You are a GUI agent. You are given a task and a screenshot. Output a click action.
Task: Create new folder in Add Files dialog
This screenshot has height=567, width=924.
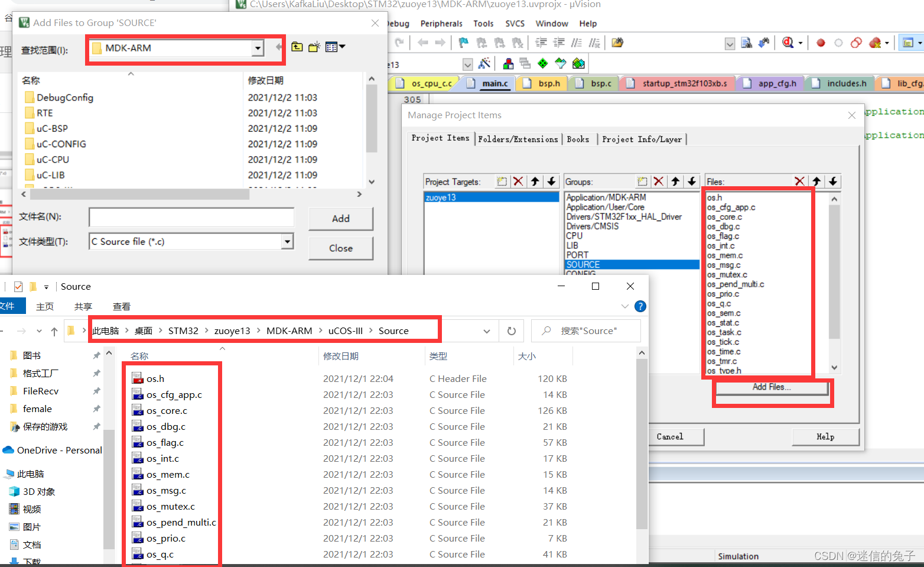[314, 47]
